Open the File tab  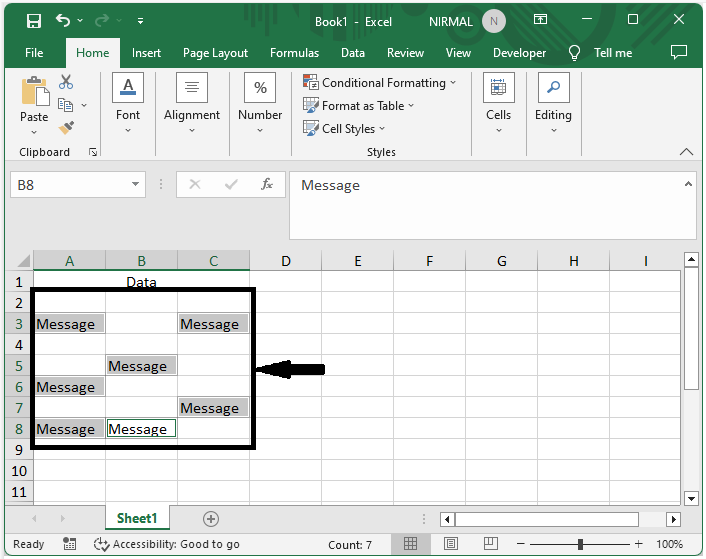coord(34,53)
